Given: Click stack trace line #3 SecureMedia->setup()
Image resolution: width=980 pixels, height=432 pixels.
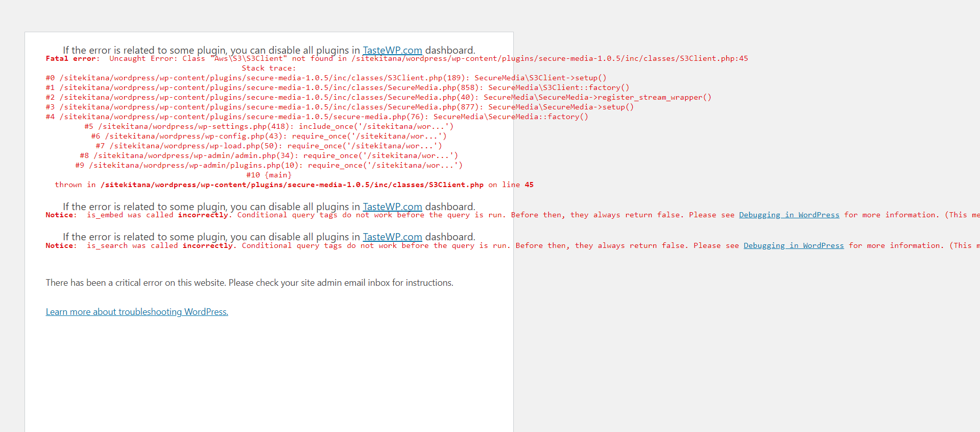Looking at the screenshot, I should click(x=340, y=107).
